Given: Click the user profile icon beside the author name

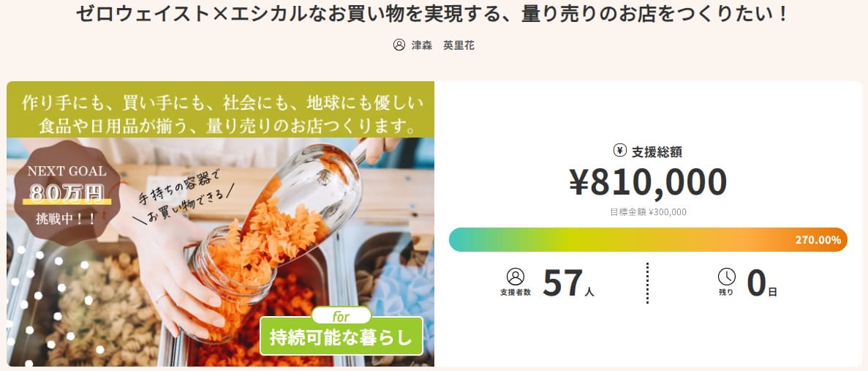Looking at the screenshot, I should pyautogui.click(x=399, y=45).
